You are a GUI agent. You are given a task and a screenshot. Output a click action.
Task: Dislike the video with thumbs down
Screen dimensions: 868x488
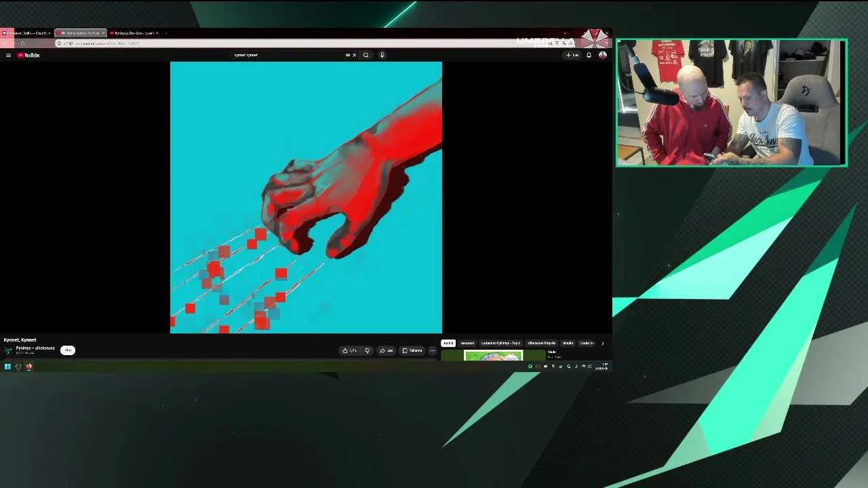tap(367, 350)
